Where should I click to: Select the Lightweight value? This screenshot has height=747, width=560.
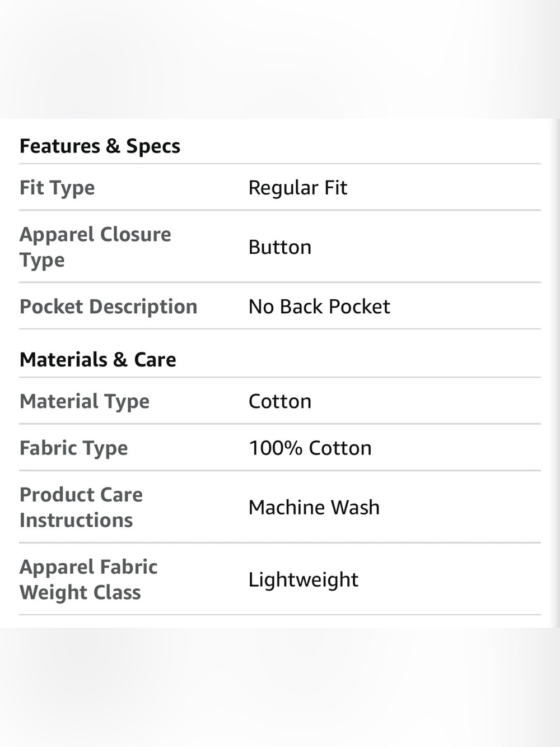[304, 579]
